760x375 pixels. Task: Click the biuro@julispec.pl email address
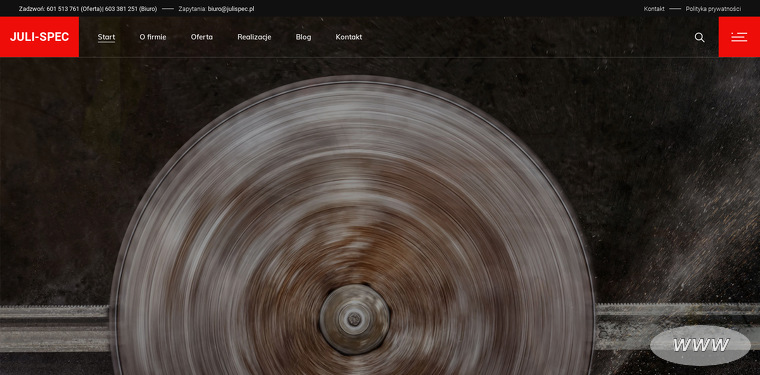point(231,9)
